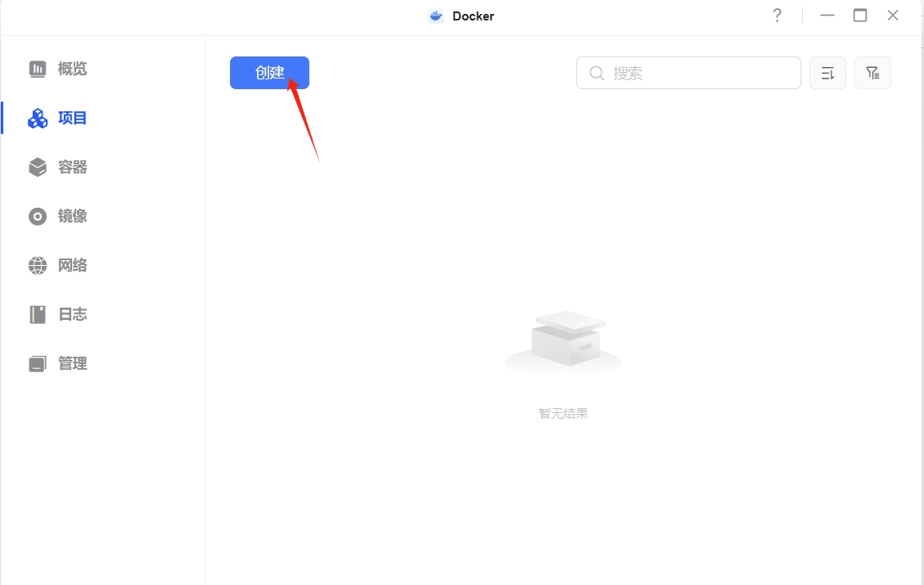The image size is (924, 585).
Task: Open the 概览 overview icon
Action: click(x=38, y=69)
